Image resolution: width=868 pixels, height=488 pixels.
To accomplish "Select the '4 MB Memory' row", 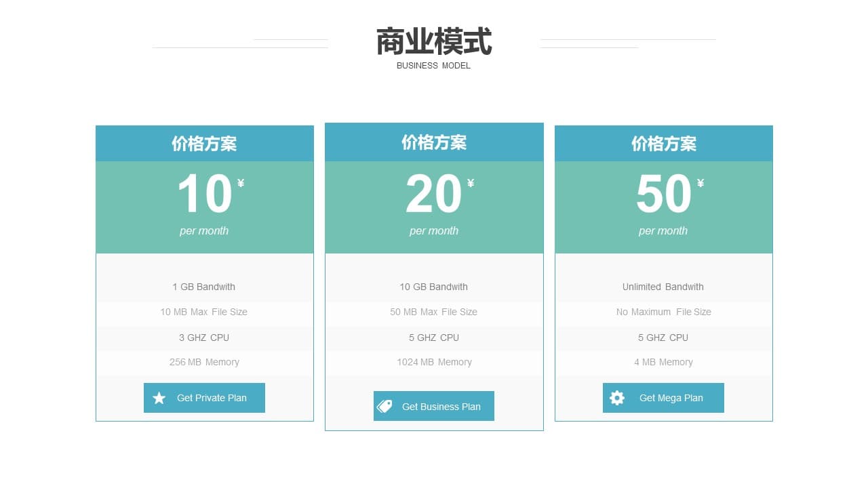I will click(663, 362).
